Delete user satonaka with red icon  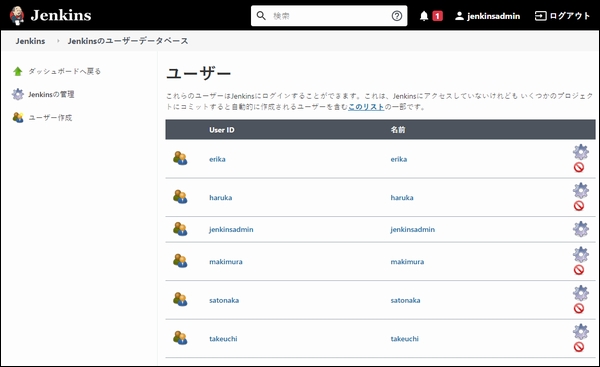(579, 308)
